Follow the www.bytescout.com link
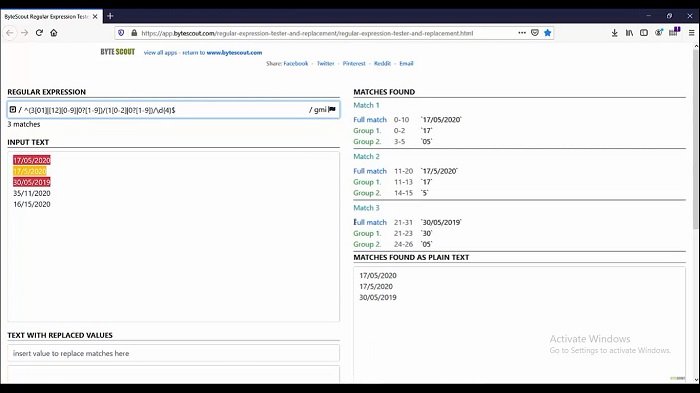Screen dimensions: 700x393 (234, 53)
